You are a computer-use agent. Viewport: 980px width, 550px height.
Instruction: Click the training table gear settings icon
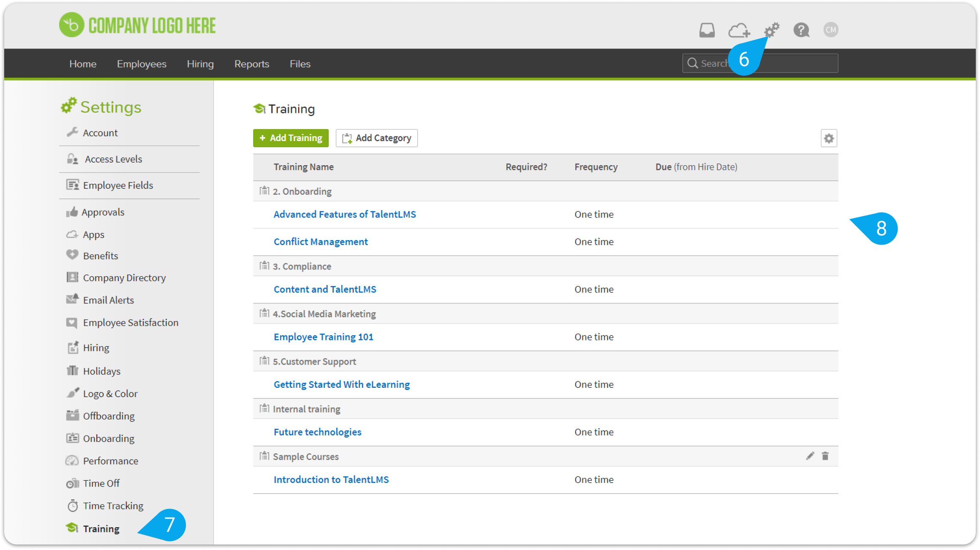pyautogui.click(x=829, y=138)
